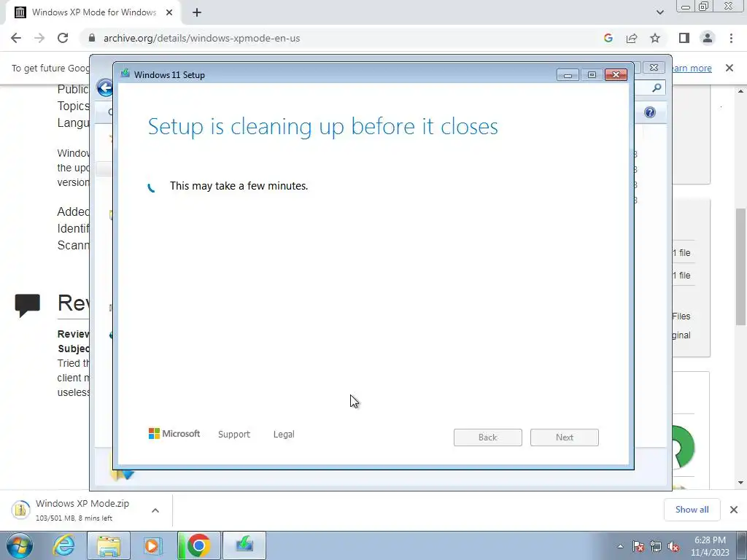Close the Windows XP Mode tab
Screen dimensions: 747x560
[x=169, y=12]
